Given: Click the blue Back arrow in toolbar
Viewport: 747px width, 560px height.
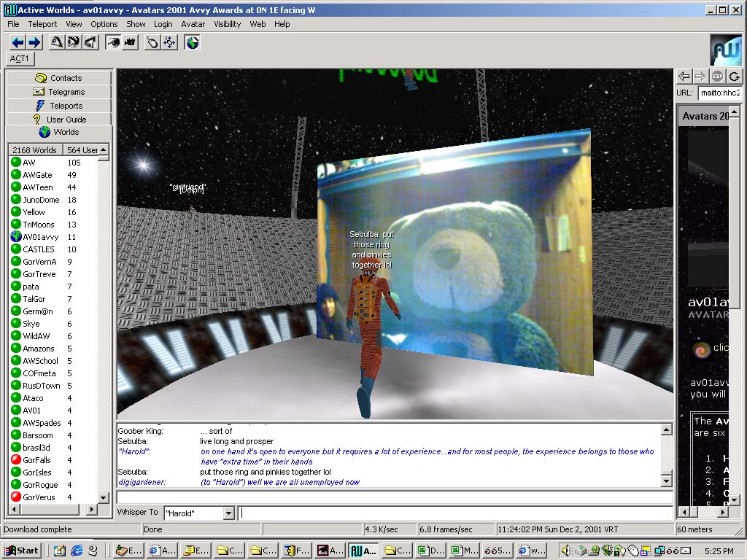Looking at the screenshot, I should pos(17,42).
